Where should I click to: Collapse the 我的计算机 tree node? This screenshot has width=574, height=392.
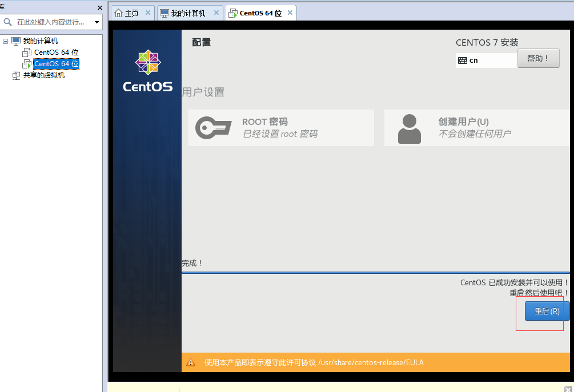pyautogui.click(x=6, y=41)
